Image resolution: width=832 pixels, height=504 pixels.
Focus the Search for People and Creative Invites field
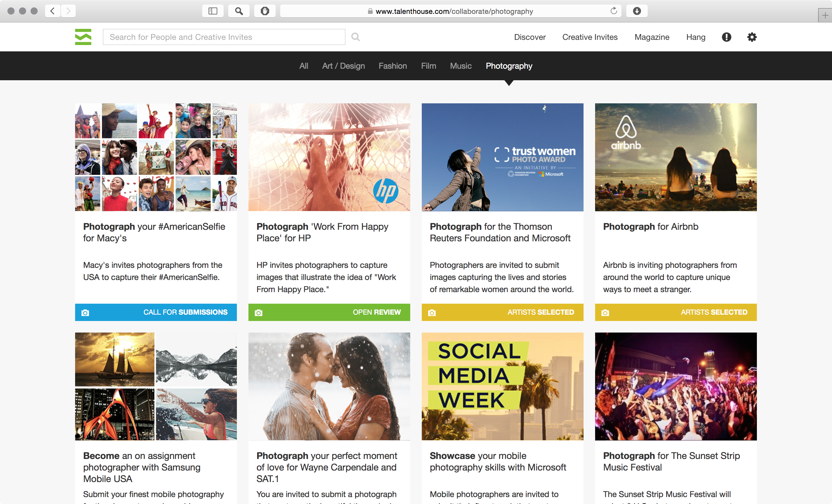pyautogui.click(x=224, y=37)
